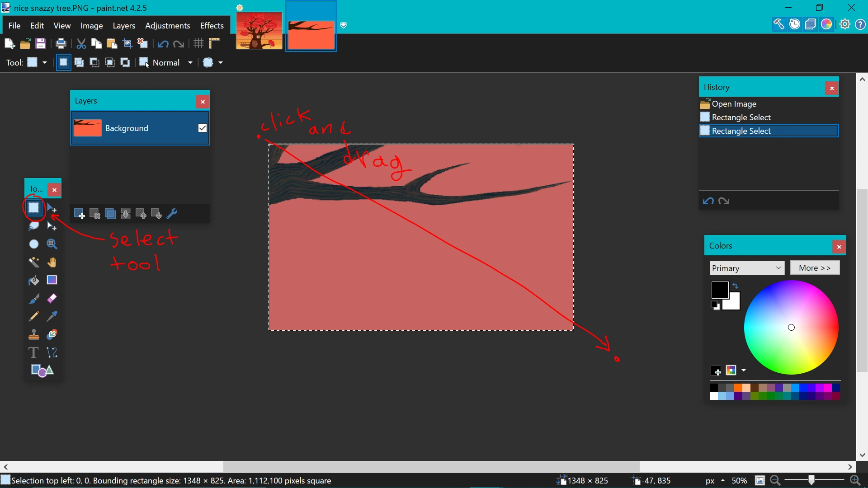
Task: Expand the Normal selection mode dropdown
Action: pyautogui.click(x=190, y=63)
